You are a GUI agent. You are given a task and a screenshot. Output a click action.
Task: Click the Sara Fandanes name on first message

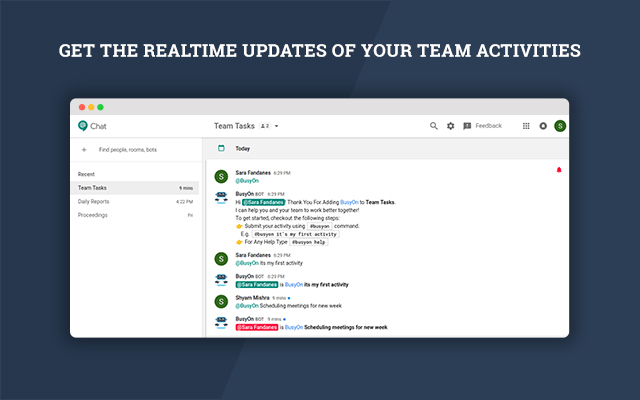pyautogui.click(x=253, y=173)
